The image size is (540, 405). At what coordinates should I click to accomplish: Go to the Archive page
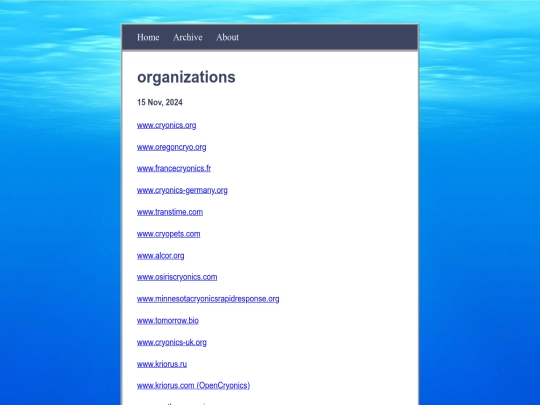187,37
